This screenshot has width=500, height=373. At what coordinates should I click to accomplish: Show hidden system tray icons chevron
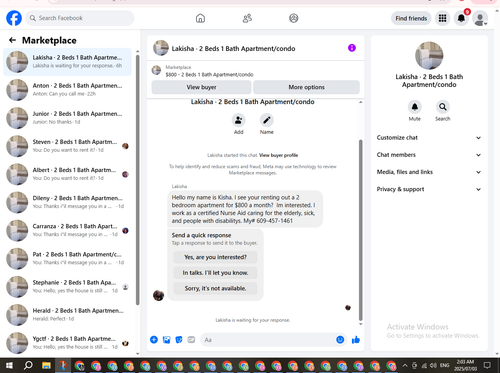(x=405, y=365)
